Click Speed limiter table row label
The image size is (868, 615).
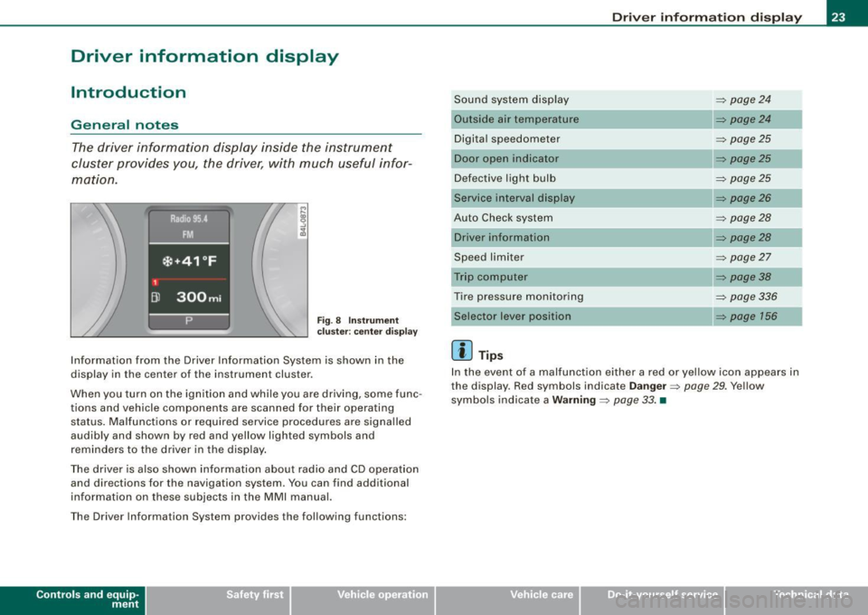(489, 258)
